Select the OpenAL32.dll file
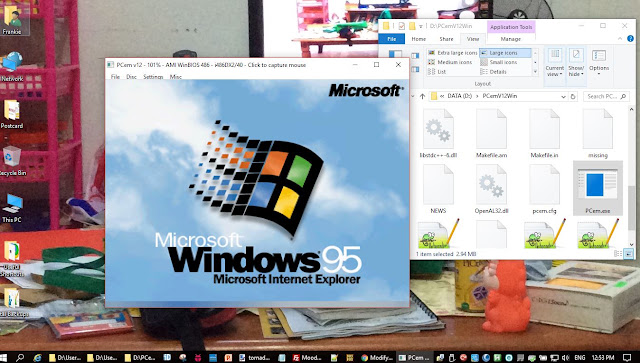This screenshot has height=363, width=640. [491, 189]
